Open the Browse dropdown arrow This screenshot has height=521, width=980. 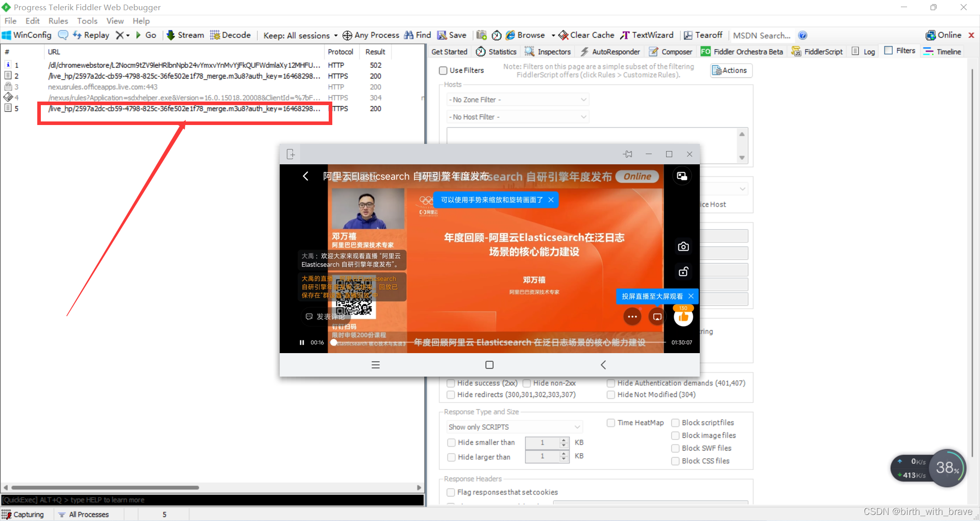click(x=553, y=35)
